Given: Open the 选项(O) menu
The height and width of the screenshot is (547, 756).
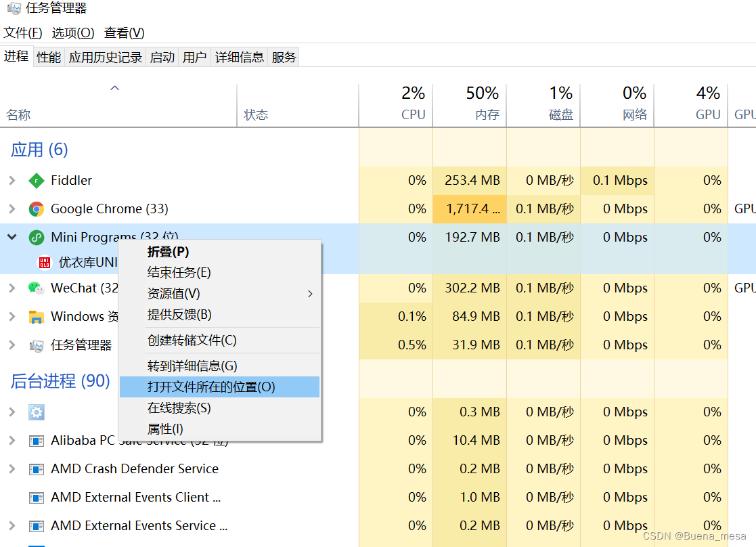Looking at the screenshot, I should (x=73, y=32).
